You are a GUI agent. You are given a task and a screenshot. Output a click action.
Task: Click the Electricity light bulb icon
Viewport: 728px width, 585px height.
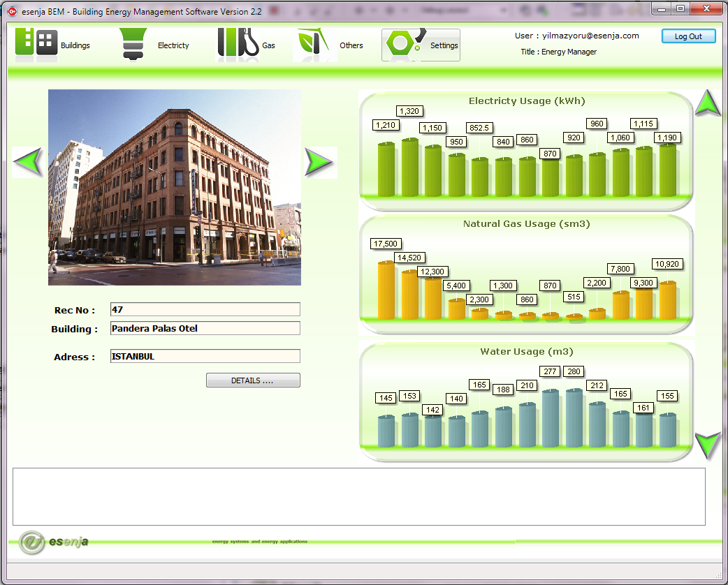pyautogui.click(x=133, y=44)
